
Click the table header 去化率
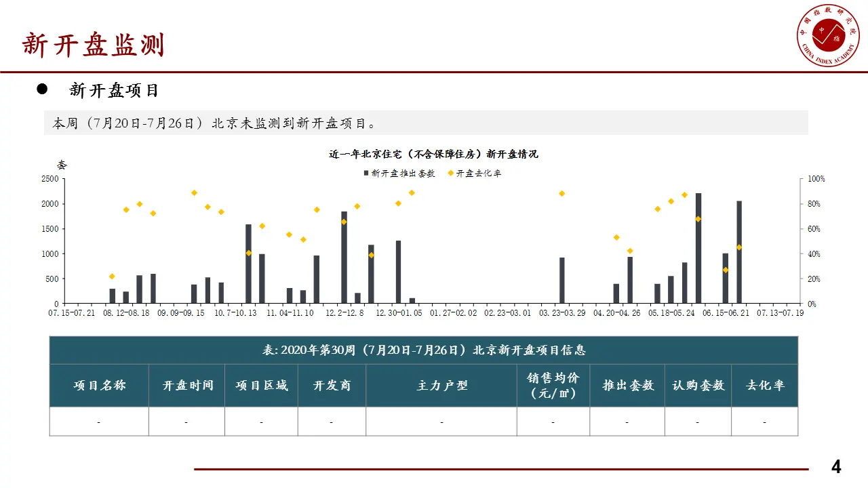tap(765, 386)
